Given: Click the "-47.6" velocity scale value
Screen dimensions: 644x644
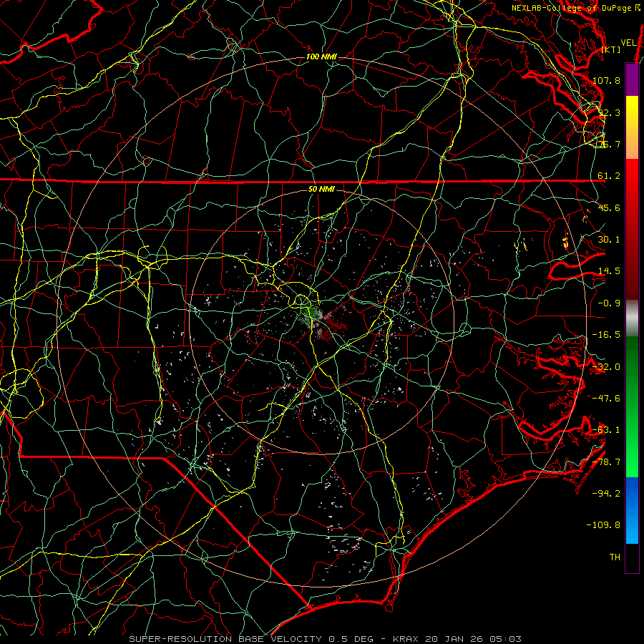Looking at the screenshot, I should 607,399.
